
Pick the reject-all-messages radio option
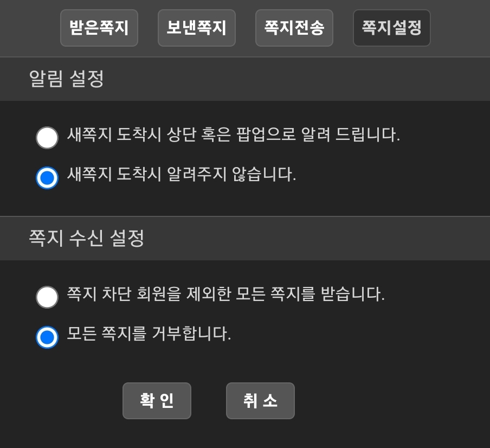pyautogui.click(x=47, y=337)
